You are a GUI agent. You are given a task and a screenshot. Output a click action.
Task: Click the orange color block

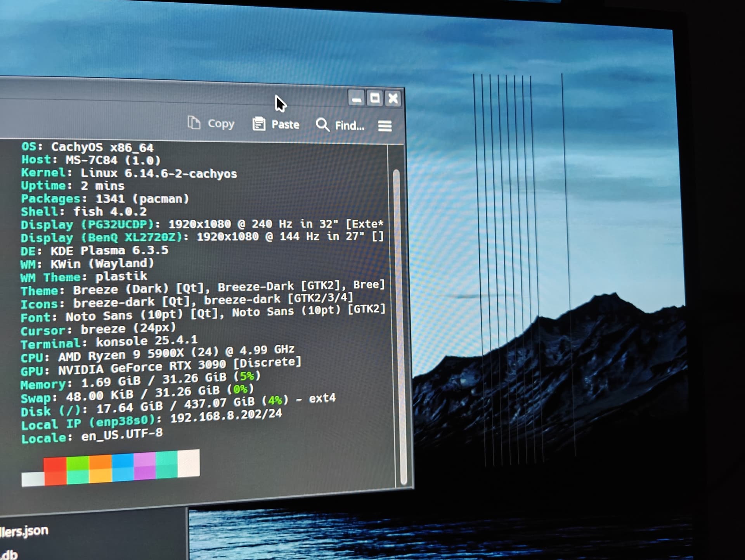pyautogui.click(x=100, y=469)
